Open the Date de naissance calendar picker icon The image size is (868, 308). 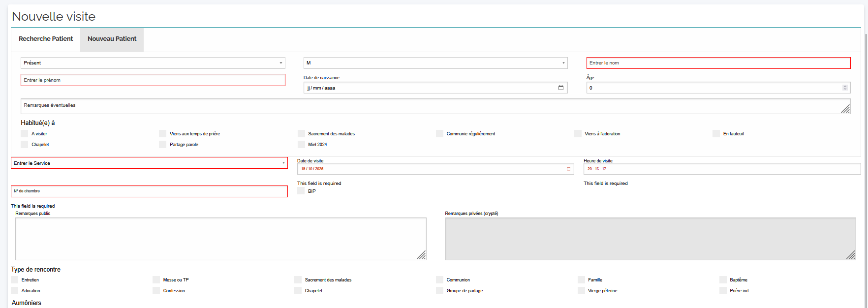tap(560, 88)
